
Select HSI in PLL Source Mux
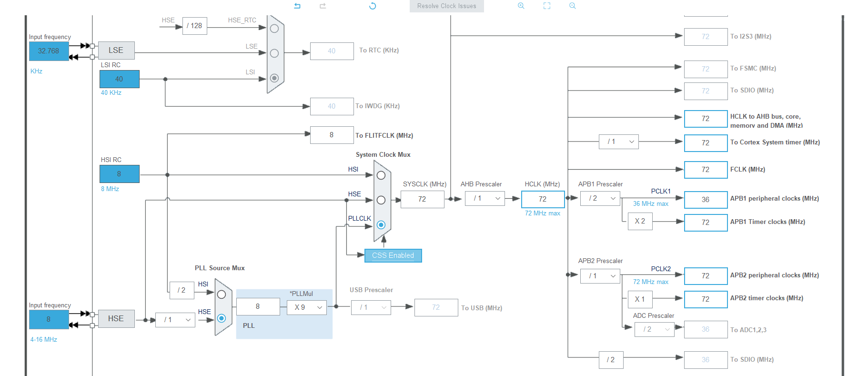222,295
